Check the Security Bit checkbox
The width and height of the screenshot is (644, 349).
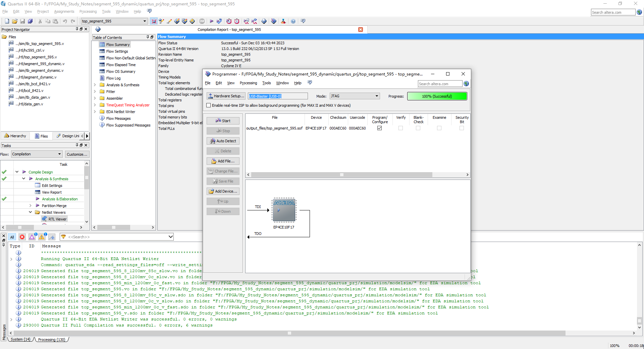tap(462, 128)
